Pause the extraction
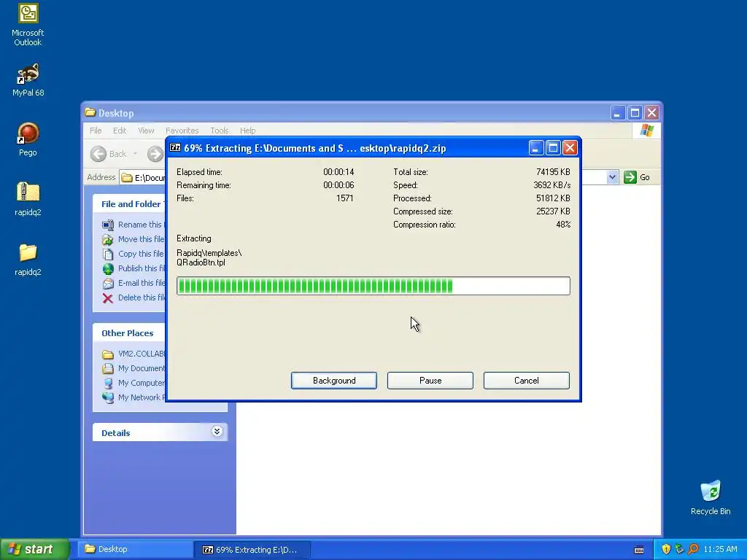Image resolution: width=747 pixels, height=560 pixels. pyautogui.click(x=430, y=381)
